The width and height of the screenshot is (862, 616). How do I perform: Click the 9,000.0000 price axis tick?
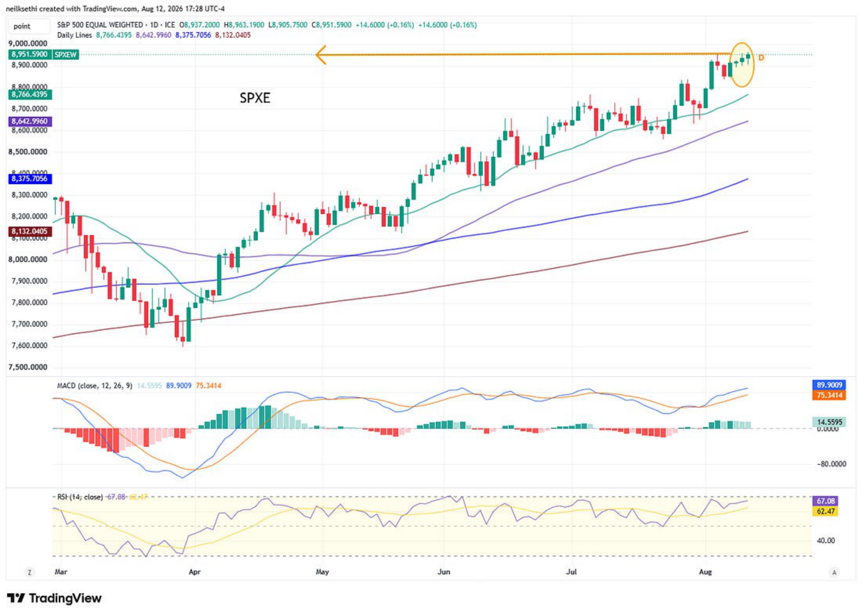[28, 43]
